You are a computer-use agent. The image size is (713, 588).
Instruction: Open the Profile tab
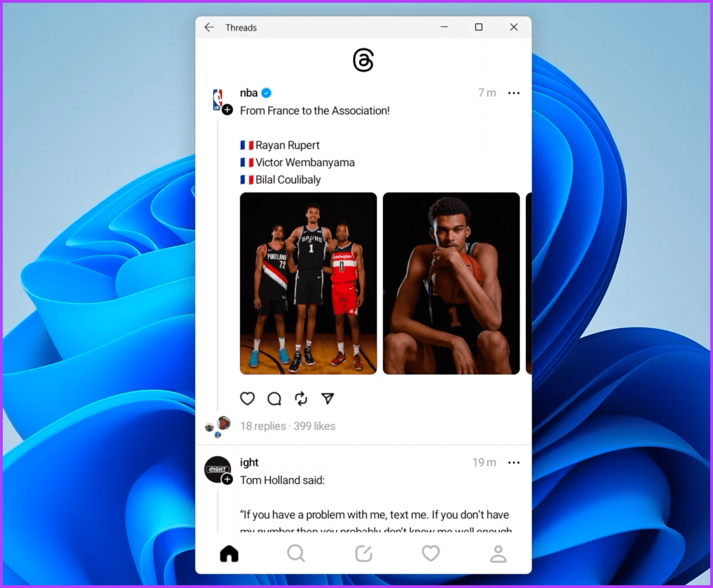[498, 554]
